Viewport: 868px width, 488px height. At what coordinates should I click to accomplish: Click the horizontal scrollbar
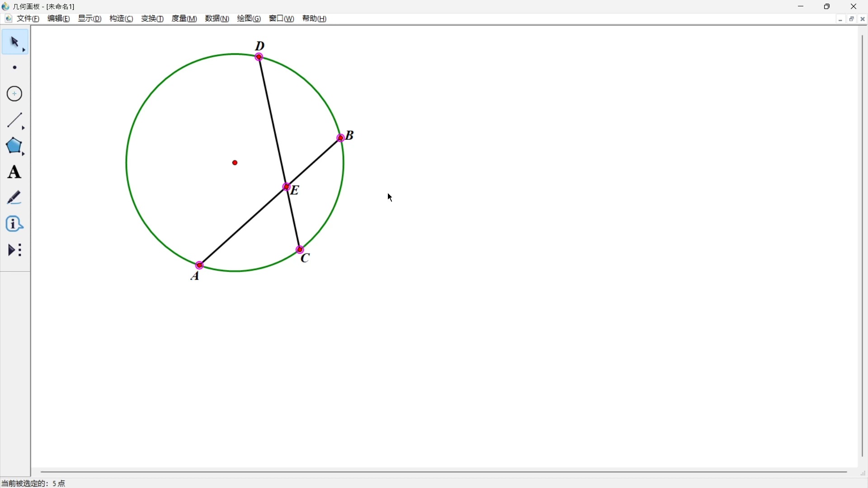click(x=444, y=472)
